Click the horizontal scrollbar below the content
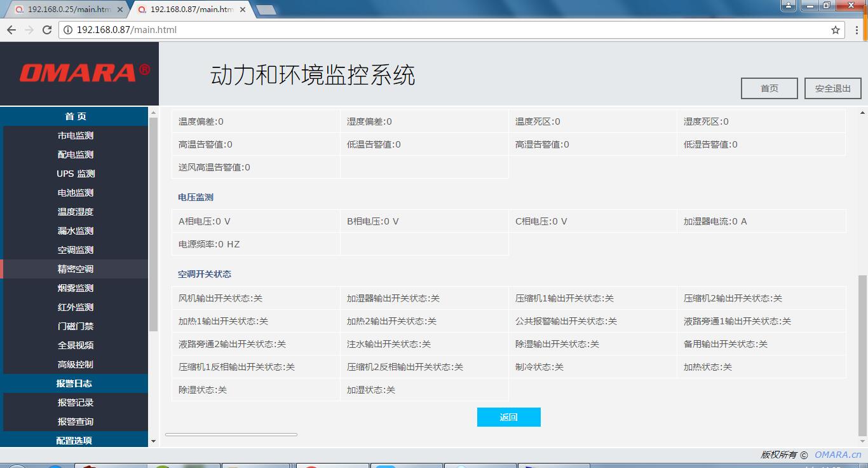Image resolution: width=868 pixels, height=468 pixels. [x=231, y=434]
